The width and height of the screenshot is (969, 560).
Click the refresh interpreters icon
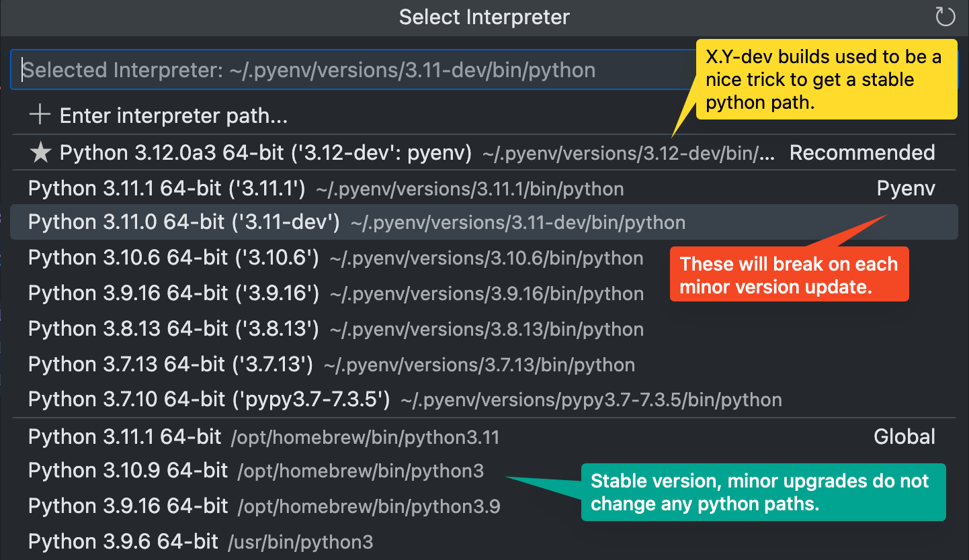[x=945, y=17]
